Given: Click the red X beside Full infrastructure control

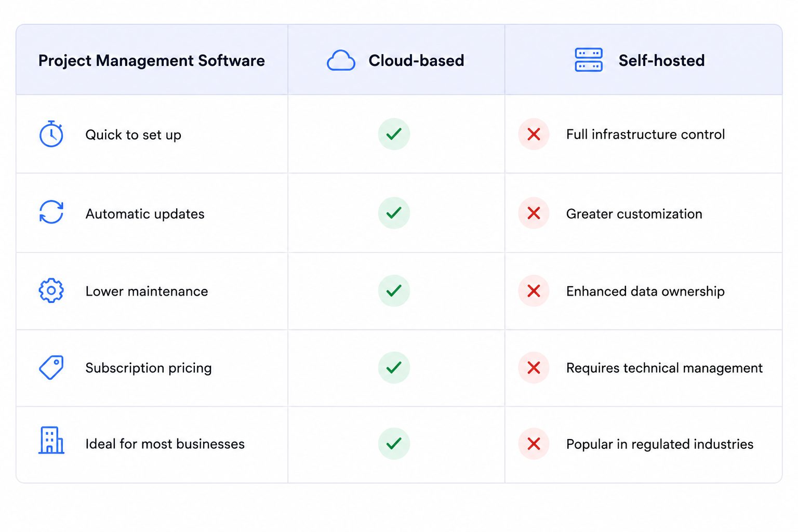Looking at the screenshot, I should (x=534, y=135).
